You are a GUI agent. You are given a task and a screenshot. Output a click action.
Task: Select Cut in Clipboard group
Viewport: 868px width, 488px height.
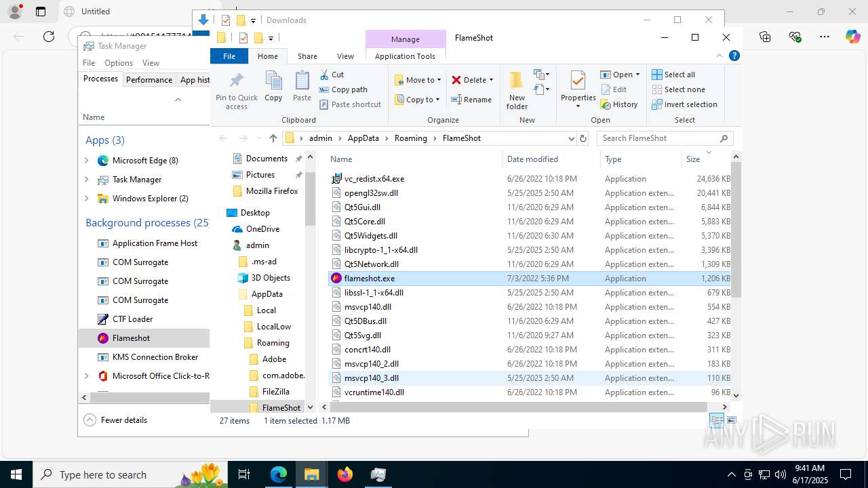pos(332,75)
